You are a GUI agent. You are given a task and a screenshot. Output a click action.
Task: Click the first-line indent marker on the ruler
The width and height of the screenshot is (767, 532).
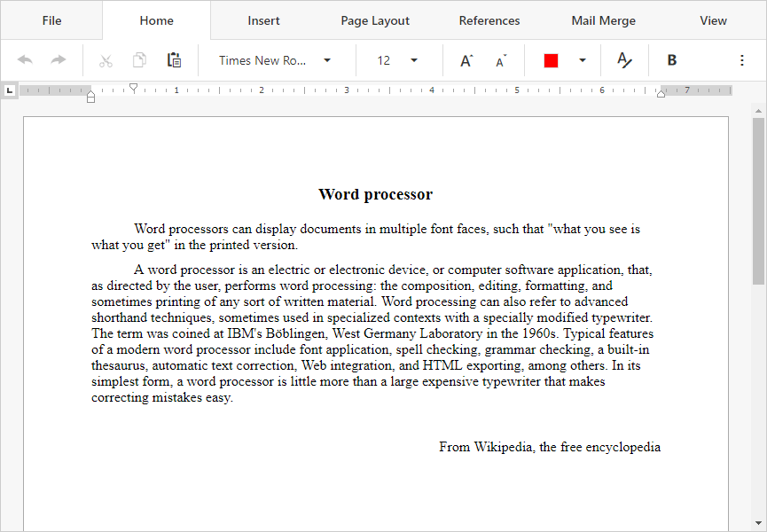click(133, 88)
